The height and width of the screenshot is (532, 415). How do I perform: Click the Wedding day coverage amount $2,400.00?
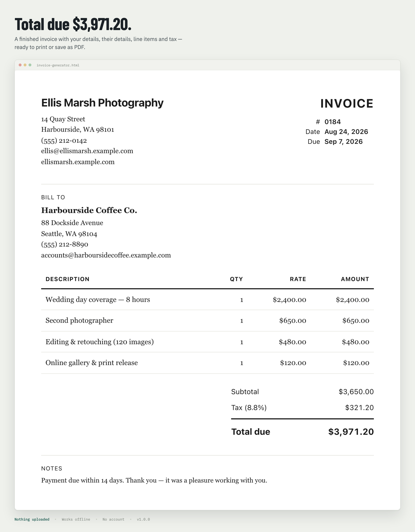[x=353, y=300]
